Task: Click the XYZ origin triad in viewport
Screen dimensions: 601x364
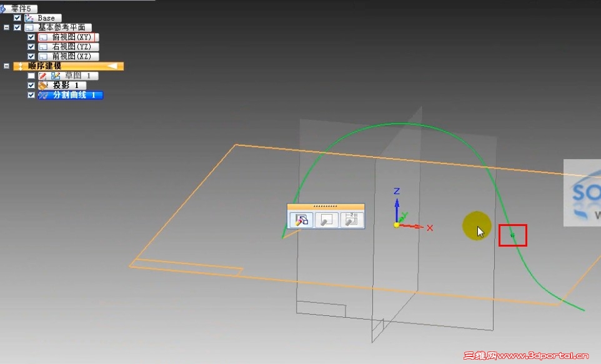Action: [397, 225]
